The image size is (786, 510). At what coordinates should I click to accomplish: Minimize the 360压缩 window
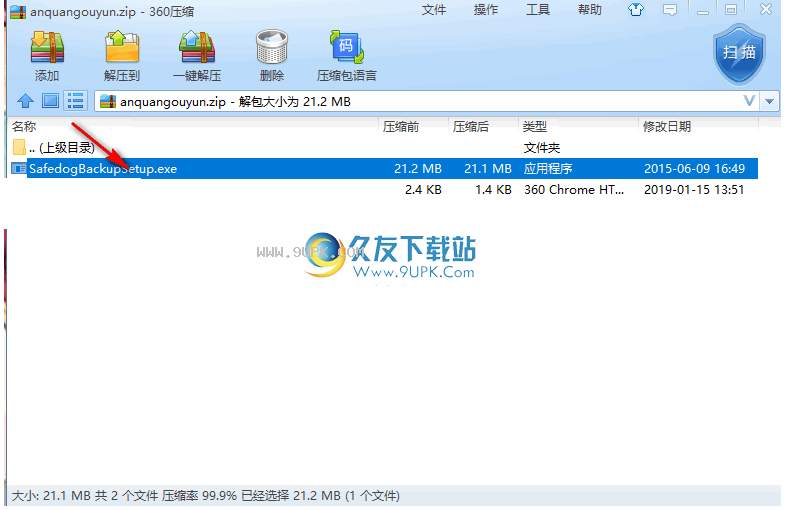point(703,10)
